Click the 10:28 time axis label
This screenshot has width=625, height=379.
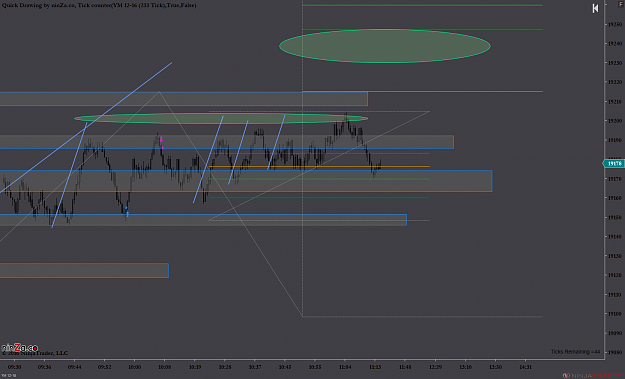[x=225, y=367]
